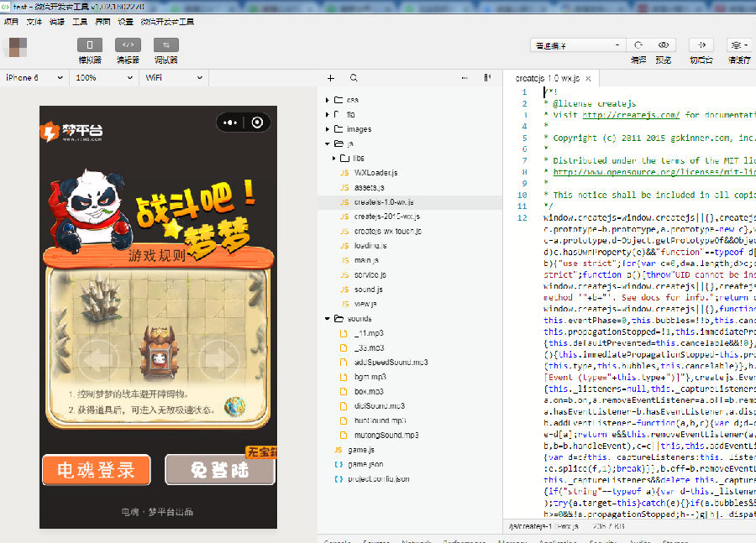Collapse the sounds folder
Image resolution: width=756 pixels, height=543 pixels.
pos(327,318)
